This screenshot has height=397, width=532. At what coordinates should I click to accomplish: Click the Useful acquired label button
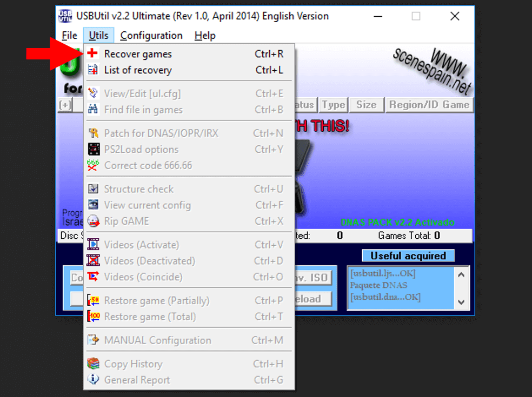coord(408,255)
